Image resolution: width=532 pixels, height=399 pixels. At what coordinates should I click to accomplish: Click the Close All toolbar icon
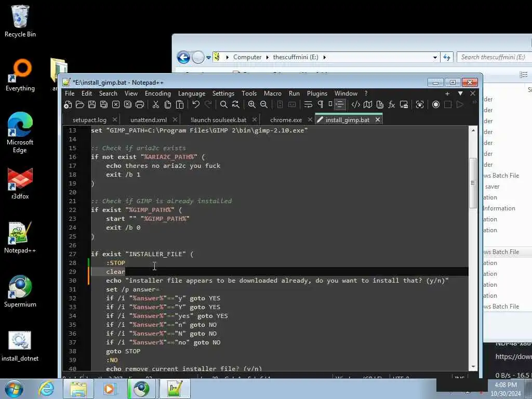[128, 105]
